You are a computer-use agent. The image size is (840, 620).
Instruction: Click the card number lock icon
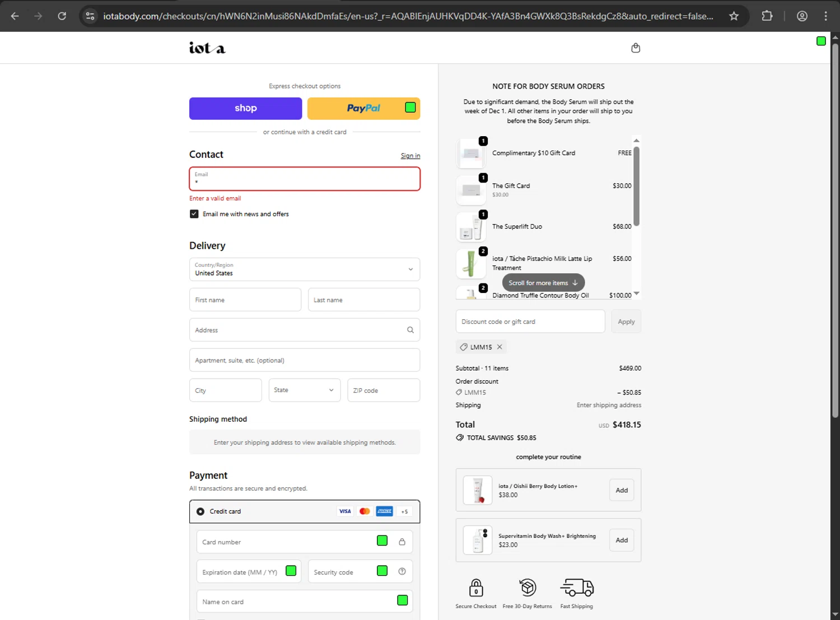402,542
